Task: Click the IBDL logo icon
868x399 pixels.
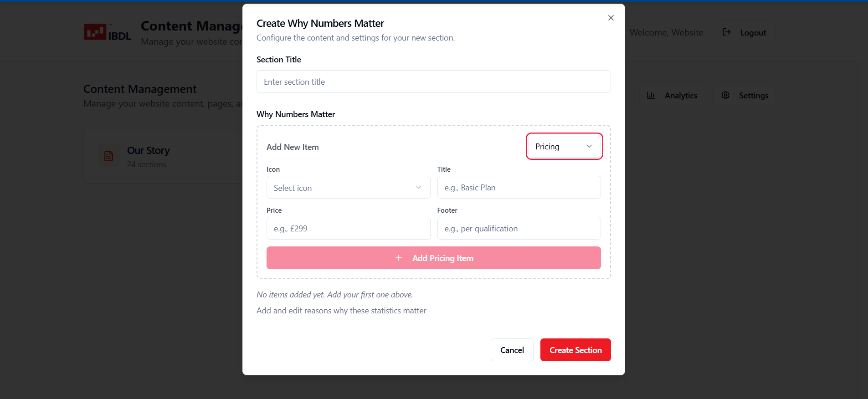Action: click(95, 32)
